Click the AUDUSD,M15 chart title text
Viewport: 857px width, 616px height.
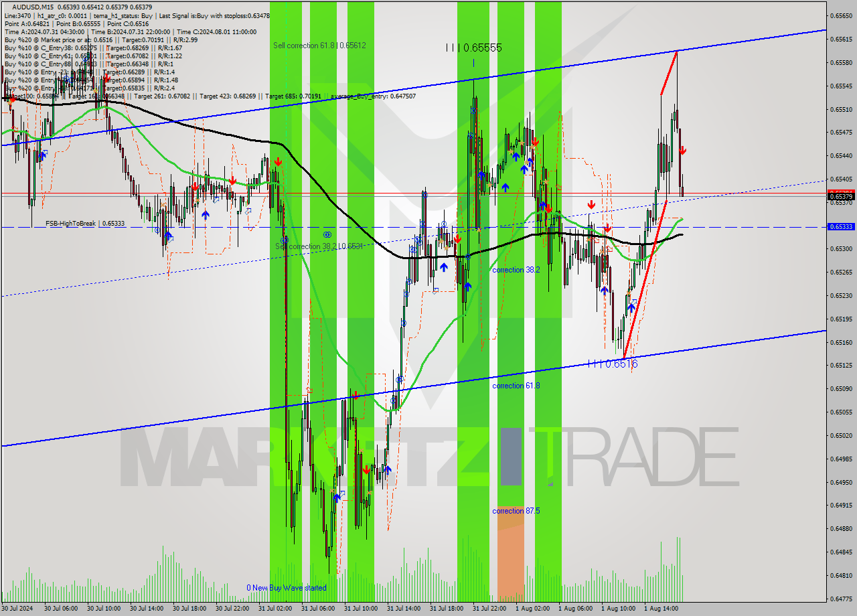pyautogui.click(x=33, y=7)
